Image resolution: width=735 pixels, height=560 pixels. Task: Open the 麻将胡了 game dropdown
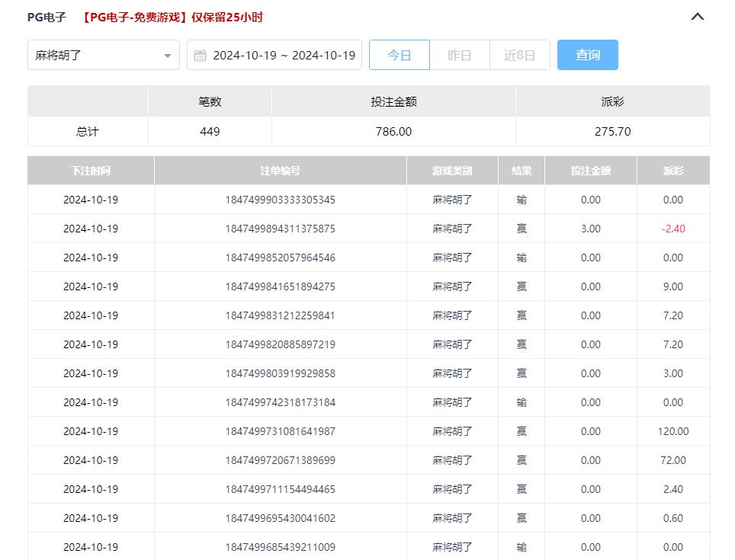[x=103, y=55]
